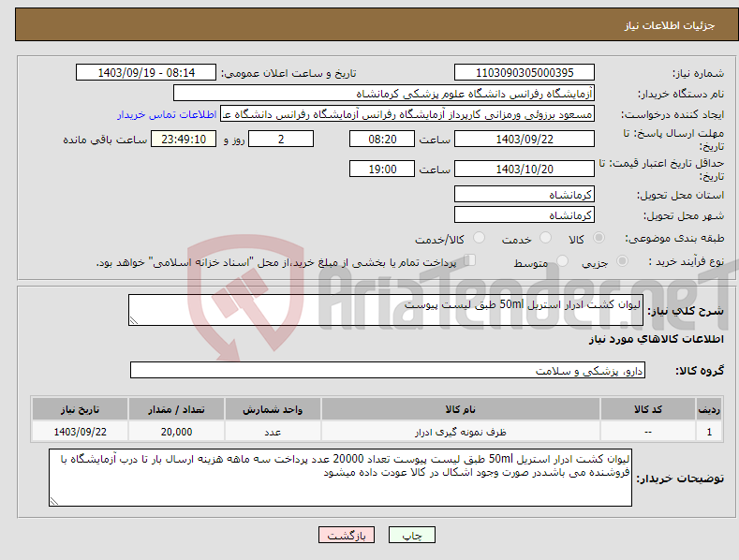Toggle the Islamic treasury payment checkbox
This screenshot has width=739, height=560.
(x=470, y=259)
